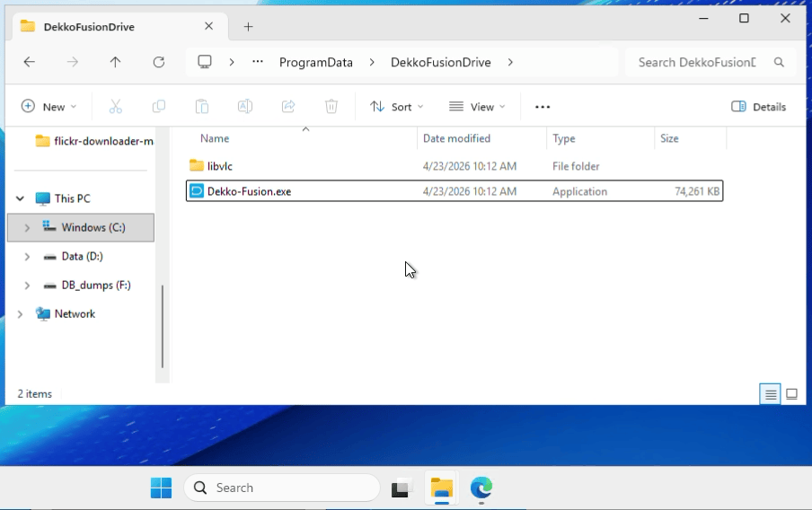Go forward with the right arrow
The height and width of the screenshot is (510, 812).
[x=73, y=62]
